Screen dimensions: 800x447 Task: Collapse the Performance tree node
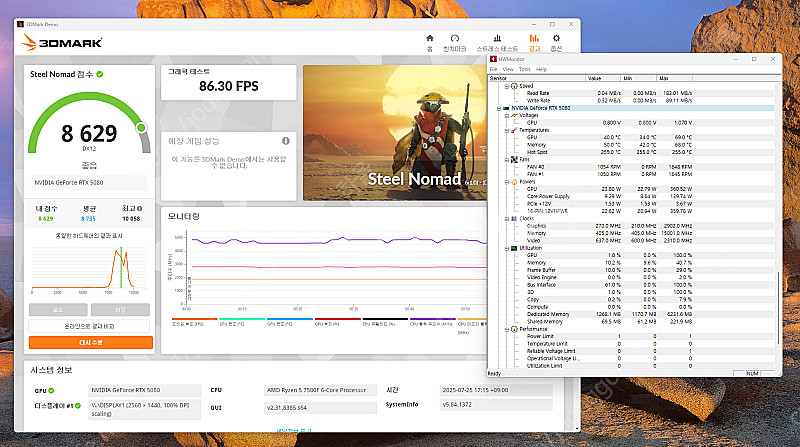[x=507, y=329]
